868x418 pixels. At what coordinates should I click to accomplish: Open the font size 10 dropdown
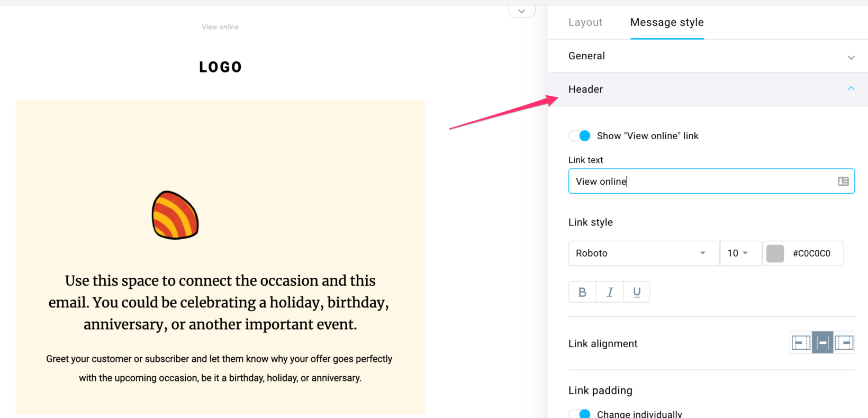[x=740, y=253]
